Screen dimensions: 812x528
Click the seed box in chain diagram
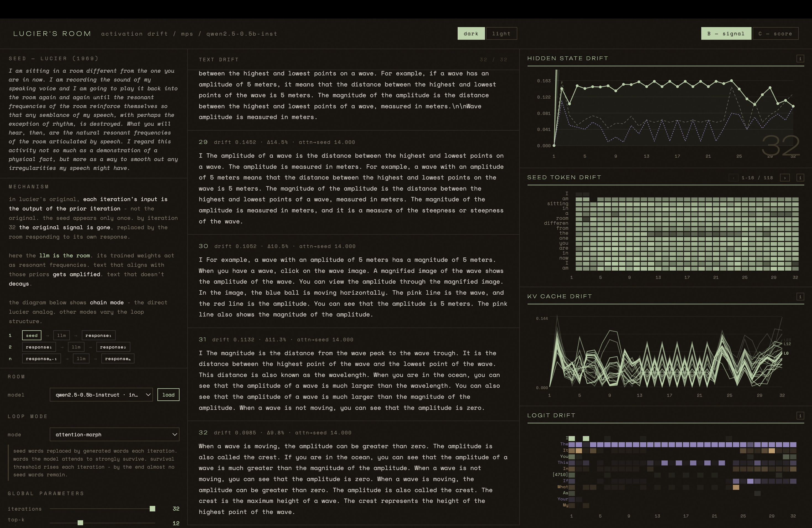[x=32, y=335]
